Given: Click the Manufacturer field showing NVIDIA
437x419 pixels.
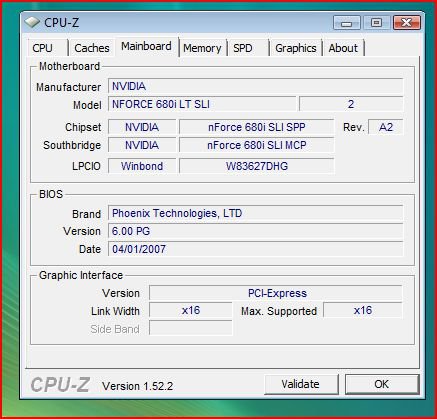Looking at the screenshot, I should (x=255, y=86).
